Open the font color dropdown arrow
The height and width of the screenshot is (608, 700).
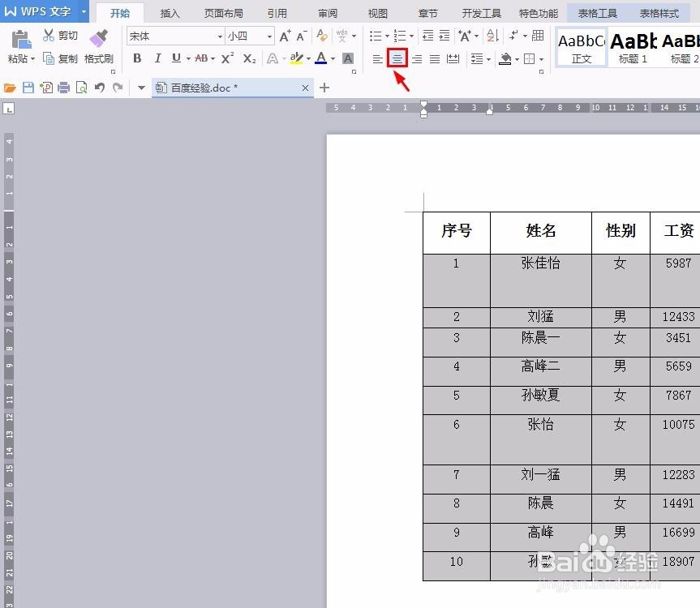click(333, 59)
